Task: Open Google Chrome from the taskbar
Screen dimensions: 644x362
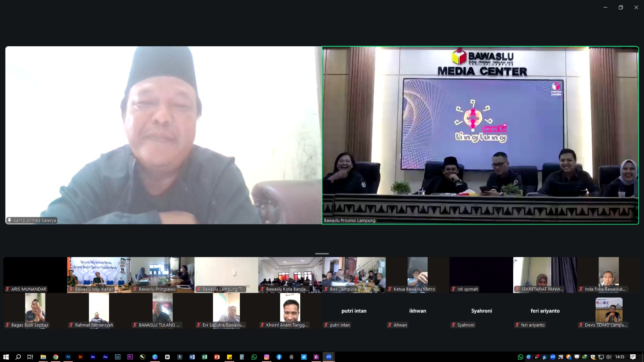Action: coord(56,357)
